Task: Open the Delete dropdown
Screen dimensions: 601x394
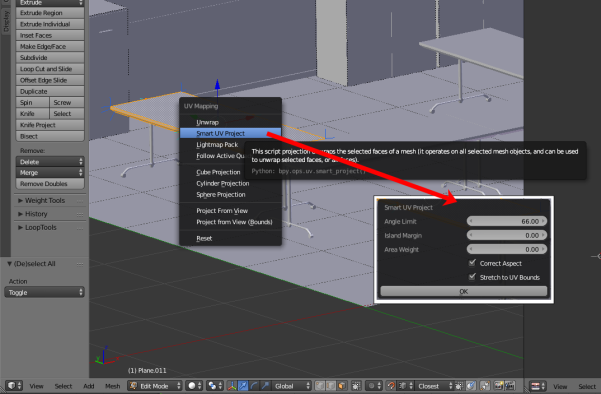Action: pyautogui.click(x=50, y=162)
